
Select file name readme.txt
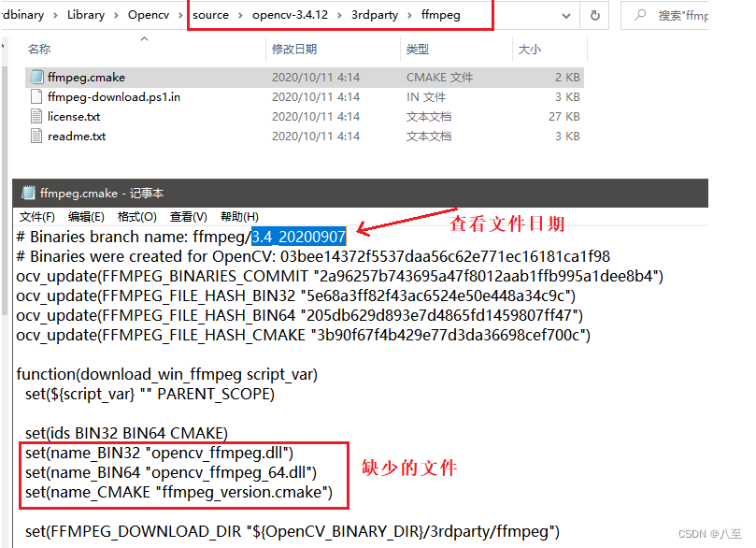pyautogui.click(x=77, y=137)
